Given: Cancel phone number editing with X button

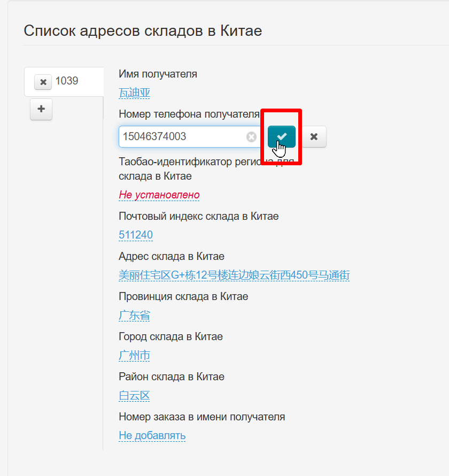Looking at the screenshot, I should [314, 136].
